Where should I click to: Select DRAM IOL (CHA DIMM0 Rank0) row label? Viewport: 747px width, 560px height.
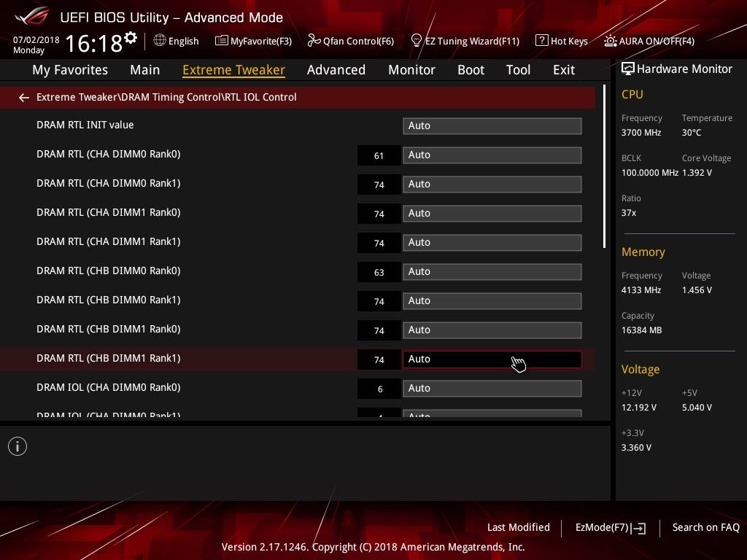pyautogui.click(x=109, y=388)
